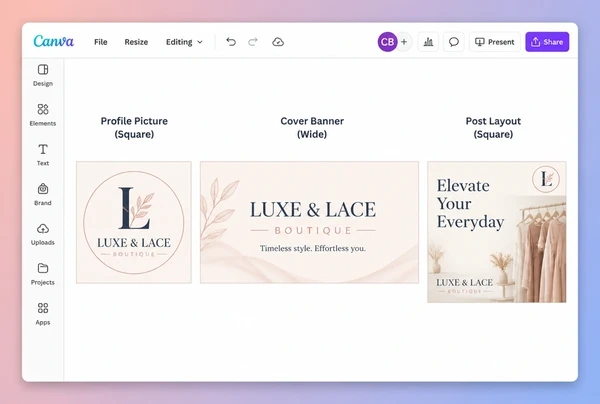Redo the last undone action
Image resolution: width=600 pixels, height=404 pixels.
click(253, 42)
